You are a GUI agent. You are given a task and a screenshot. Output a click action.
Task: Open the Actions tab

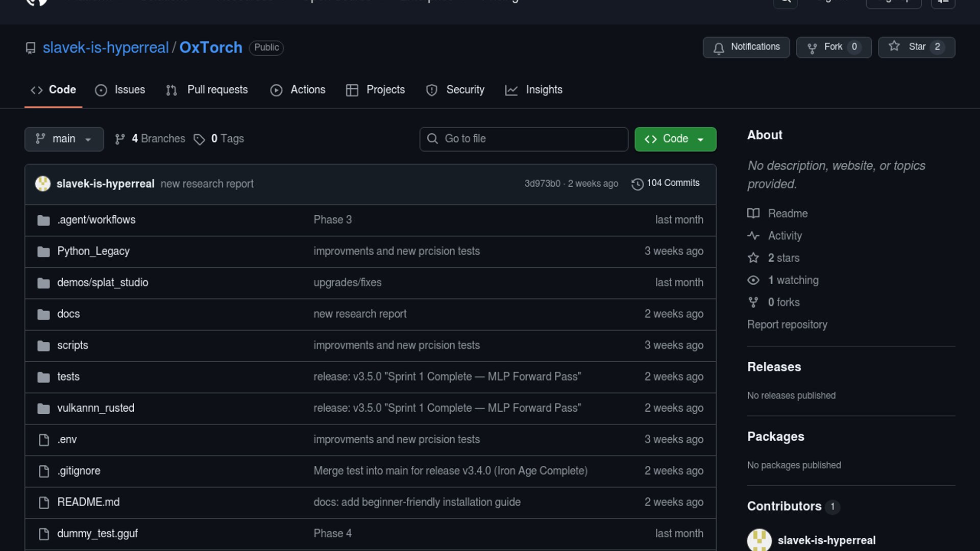[298, 90]
